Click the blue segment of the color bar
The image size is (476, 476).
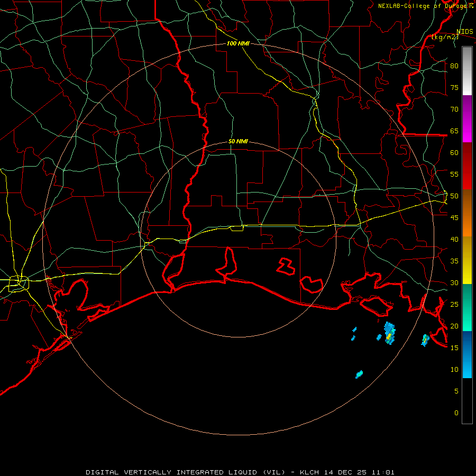click(467, 354)
